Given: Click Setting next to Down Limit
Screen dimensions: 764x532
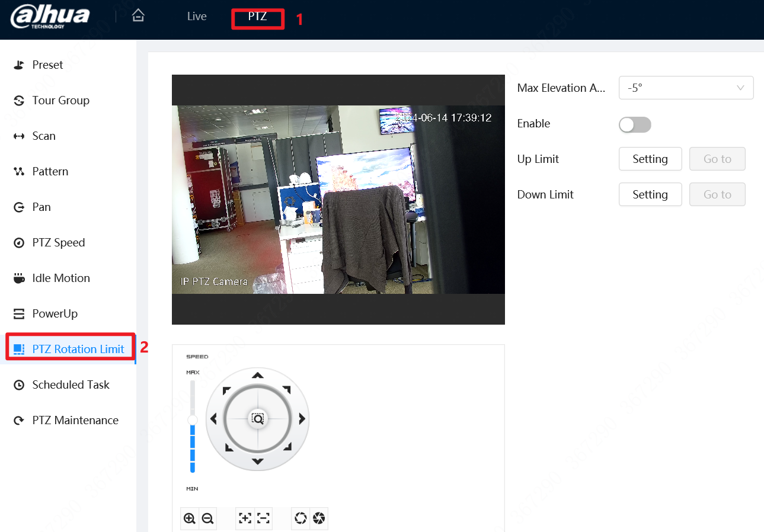Looking at the screenshot, I should (x=650, y=194).
